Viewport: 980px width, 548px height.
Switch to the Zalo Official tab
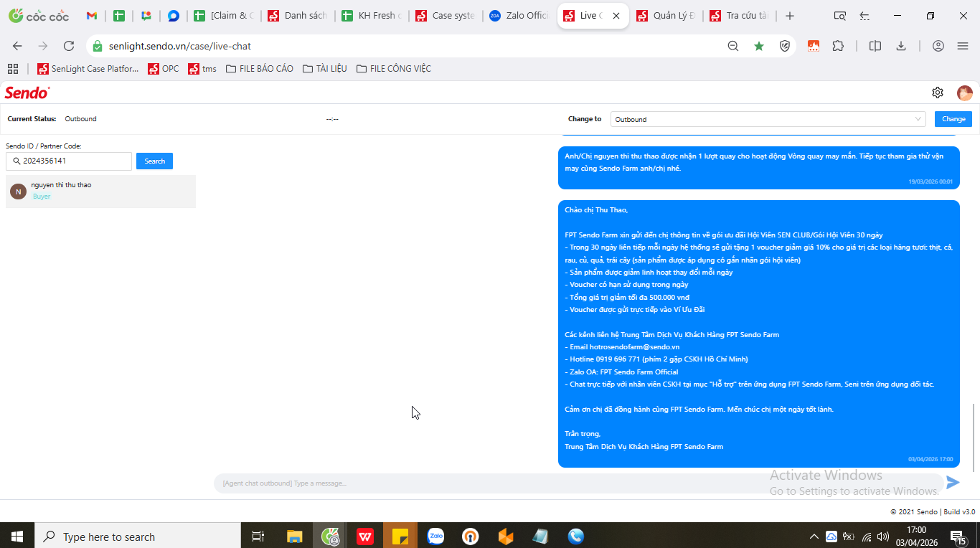pos(519,16)
